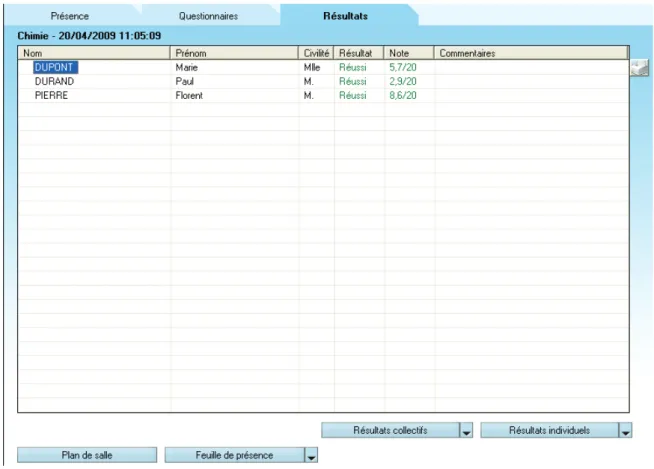The height and width of the screenshot is (469, 654).
Task: Select the Résultats tab
Action: [345, 16]
